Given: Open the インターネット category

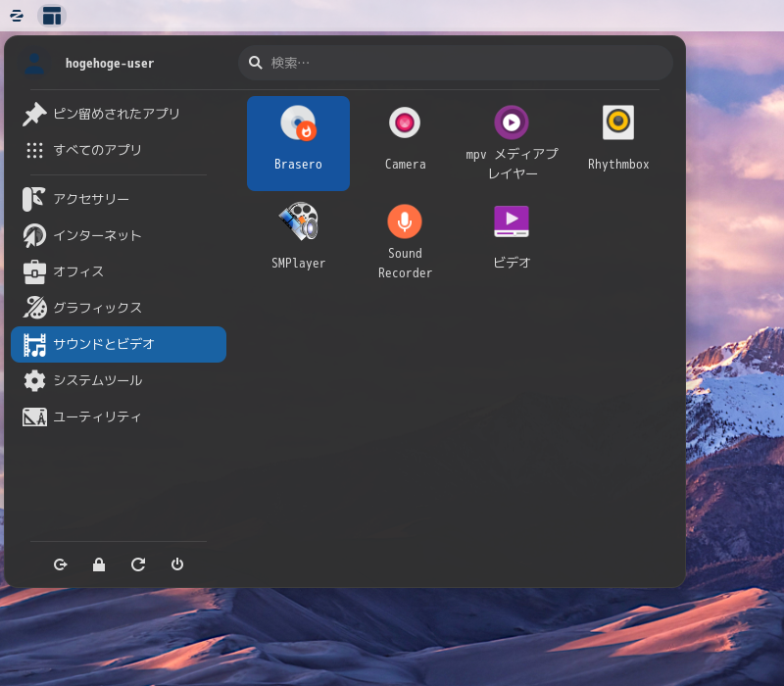Looking at the screenshot, I should pyautogui.click(x=119, y=235).
